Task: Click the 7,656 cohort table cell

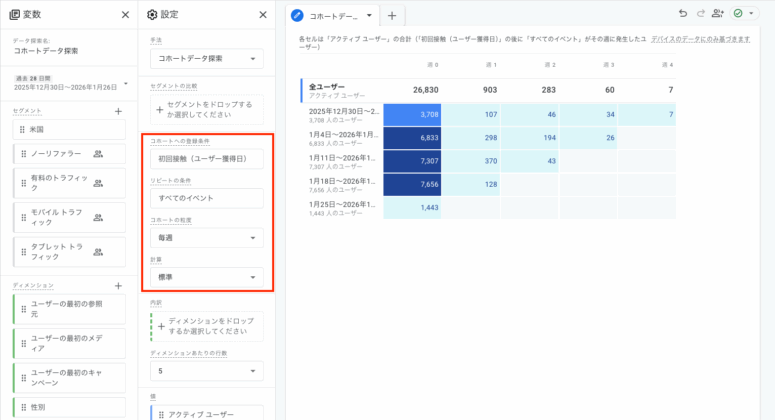Action: point(412,184)
